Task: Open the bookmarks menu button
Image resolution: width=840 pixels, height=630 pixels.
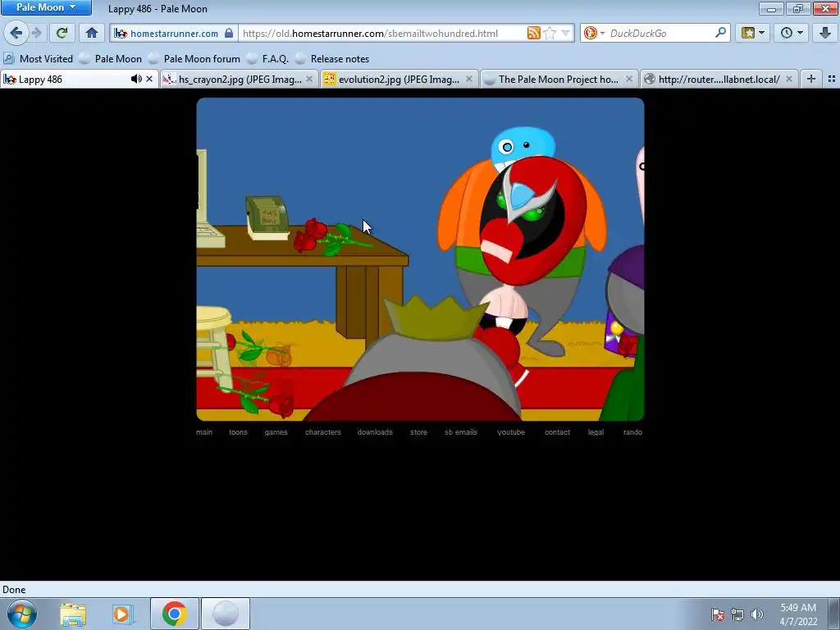Action: (753, 33)
